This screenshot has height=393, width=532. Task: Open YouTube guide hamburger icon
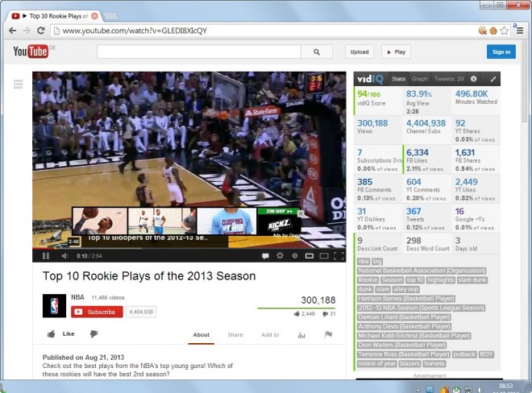[18, 84]
